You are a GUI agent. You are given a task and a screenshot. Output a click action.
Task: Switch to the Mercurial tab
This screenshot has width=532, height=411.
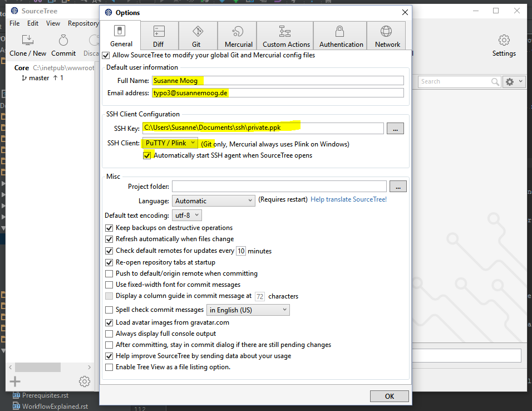(237, 36)
